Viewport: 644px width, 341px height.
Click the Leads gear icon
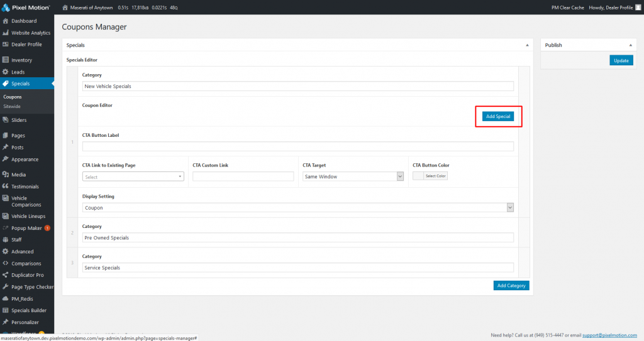[x=5, y=72]
